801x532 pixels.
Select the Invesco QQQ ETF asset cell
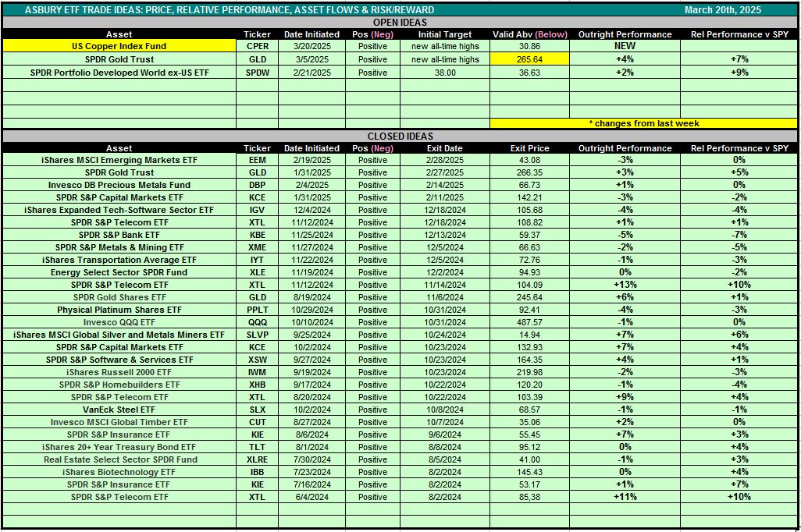tap(119, 322)
